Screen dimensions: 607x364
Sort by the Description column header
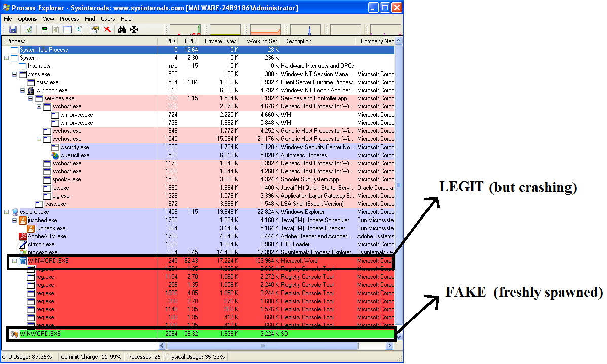coord(318,41)
